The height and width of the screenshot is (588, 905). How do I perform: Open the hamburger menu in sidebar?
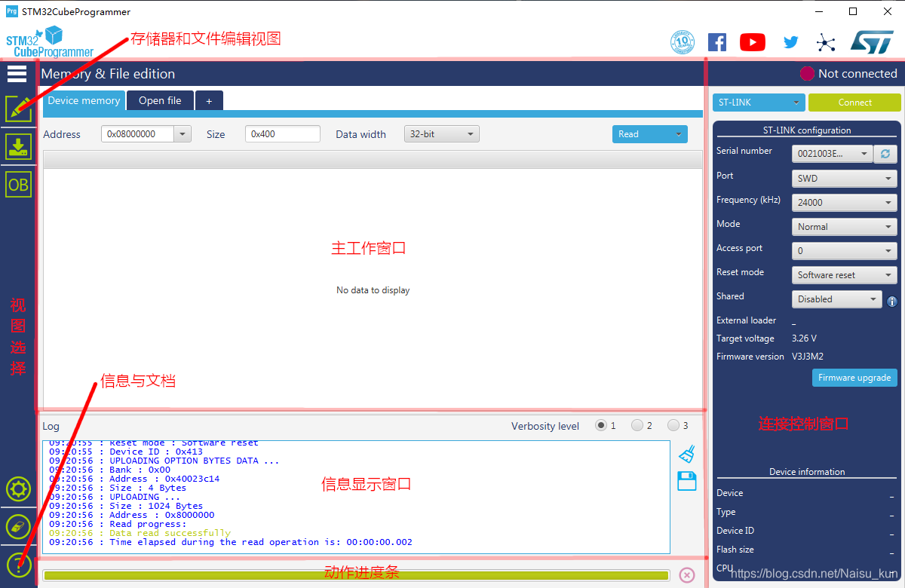click(17, 73)
